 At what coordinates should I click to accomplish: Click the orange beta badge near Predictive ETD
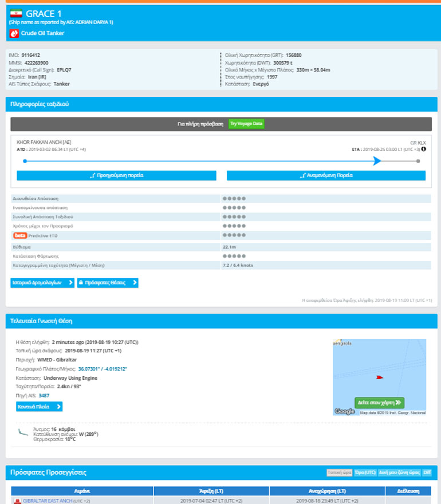[20, 235]
